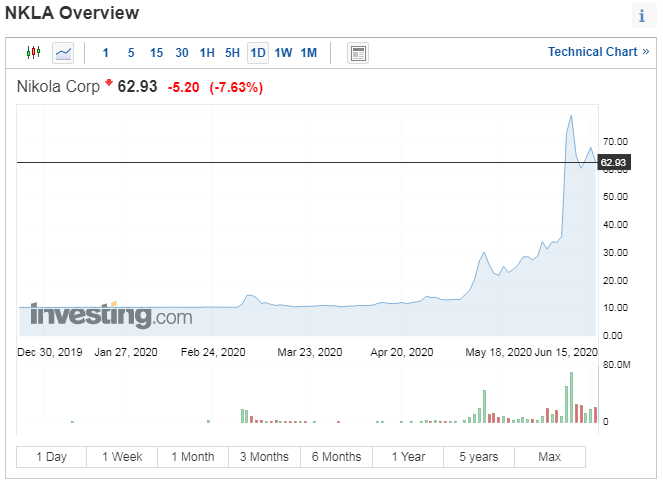Switch to candlestick chart type
Screen dimensions: 663x490
[x=33, y=53]
